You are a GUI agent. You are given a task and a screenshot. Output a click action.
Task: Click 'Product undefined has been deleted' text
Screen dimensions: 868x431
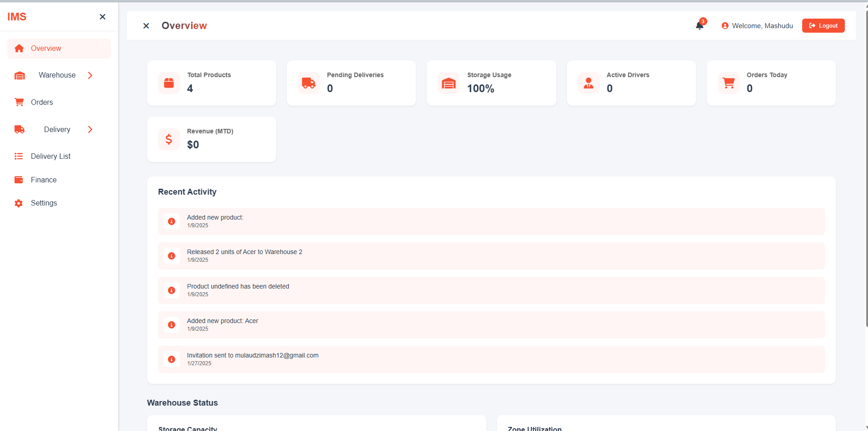pos(238,286)
